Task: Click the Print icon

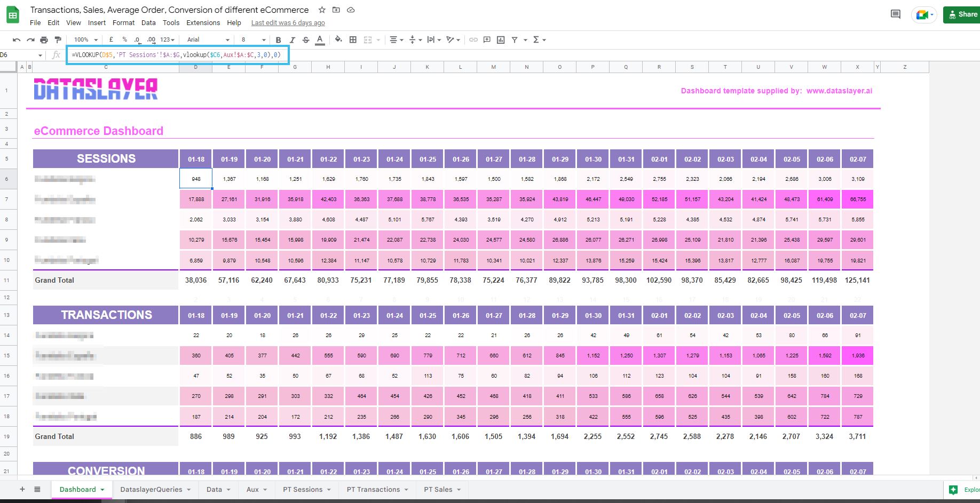Action: pos(44,40)
